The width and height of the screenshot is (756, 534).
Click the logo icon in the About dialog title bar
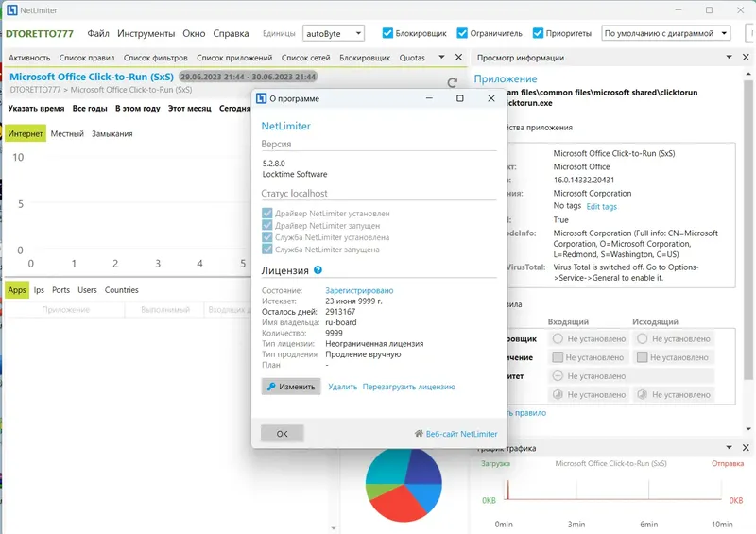coord(261,98)
